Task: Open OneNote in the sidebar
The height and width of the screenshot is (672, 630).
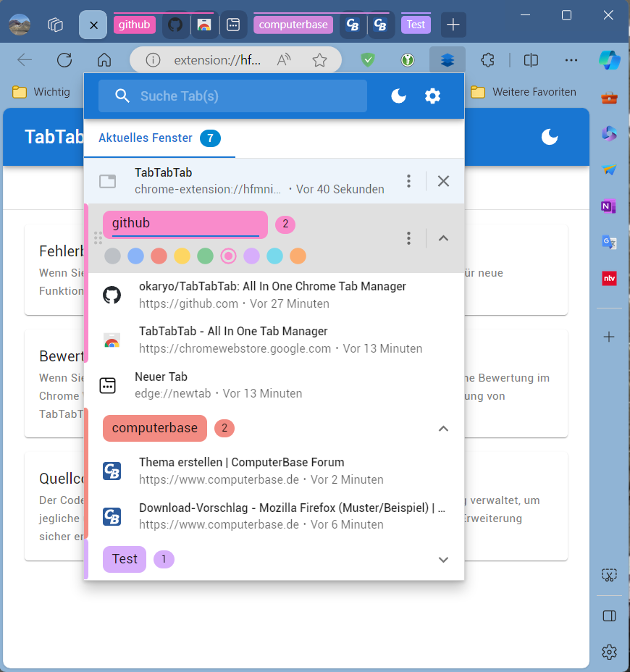Action: point(609,206)
